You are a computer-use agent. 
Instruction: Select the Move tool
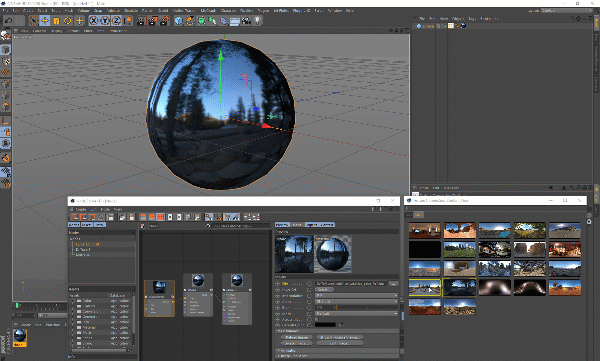pos(45,21)
